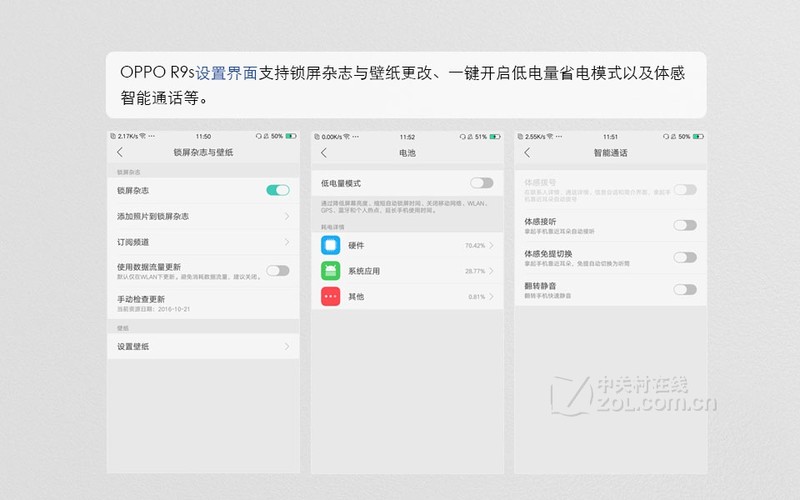Click 11:51 clock in 智能通话 screen
Image resolution: width=800 pixels, height=500 pixels.
tap(610, 137)
